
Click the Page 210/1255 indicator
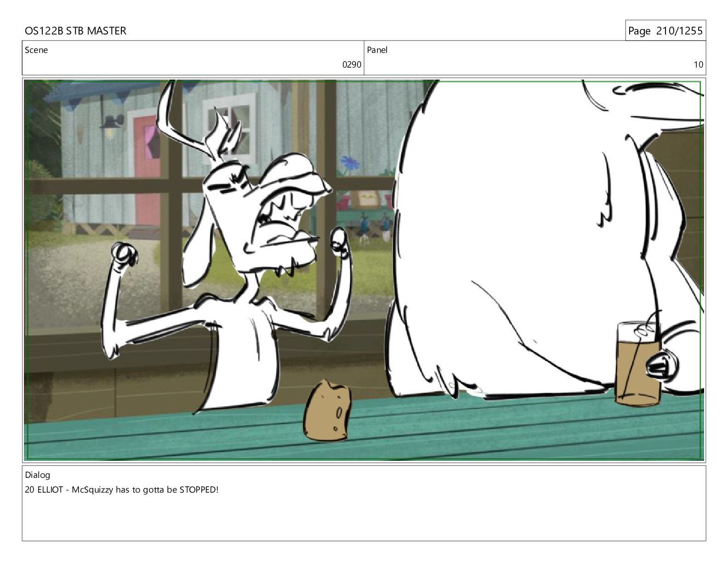(x=665, y=31)
